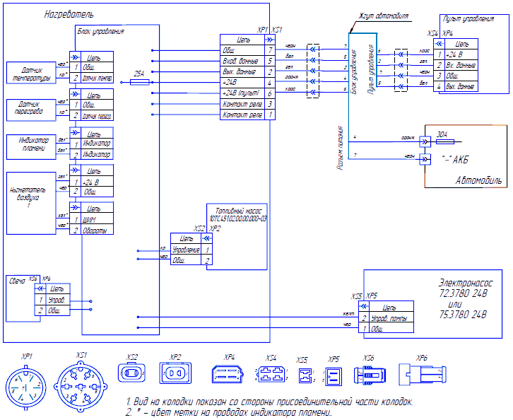Click "Вход. данные" row in XP1 table
513x420 pixels.
click(247, 61)
